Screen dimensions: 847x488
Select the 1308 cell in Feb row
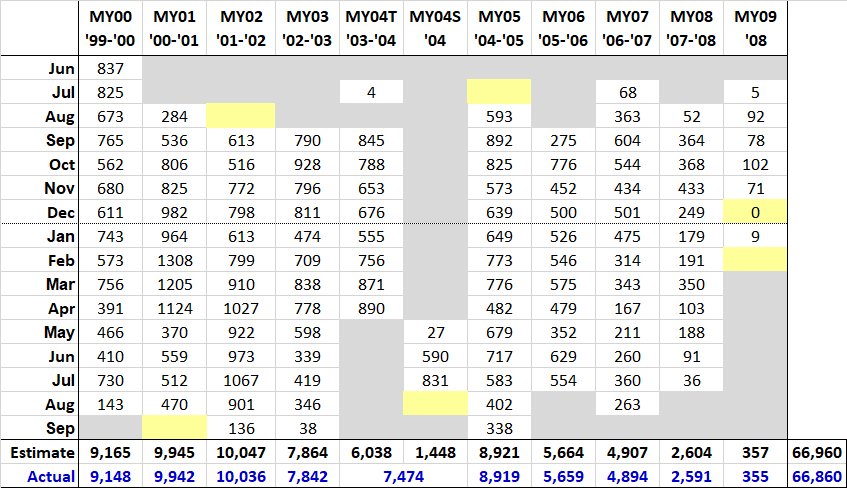(174, 260)
